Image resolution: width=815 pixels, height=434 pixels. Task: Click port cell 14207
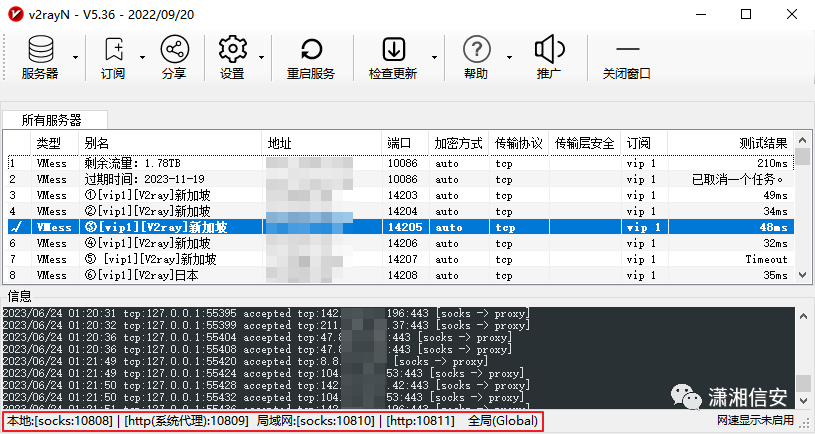pos(402,259)
